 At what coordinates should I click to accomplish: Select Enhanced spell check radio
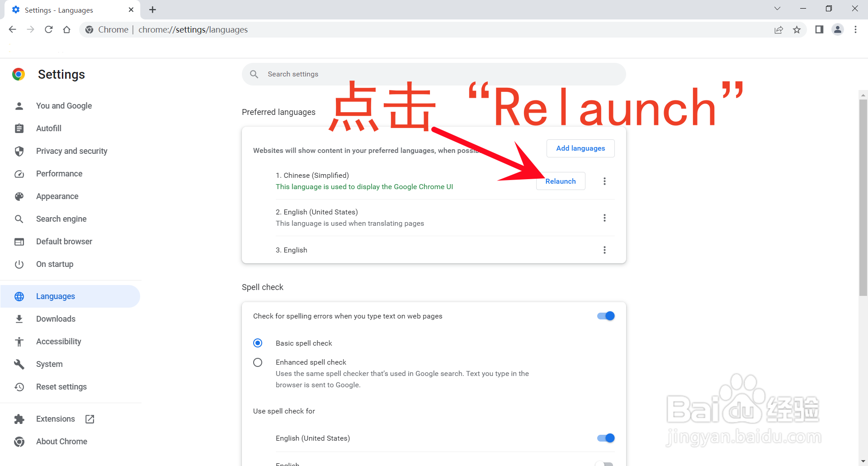click(x=258, y=362)
